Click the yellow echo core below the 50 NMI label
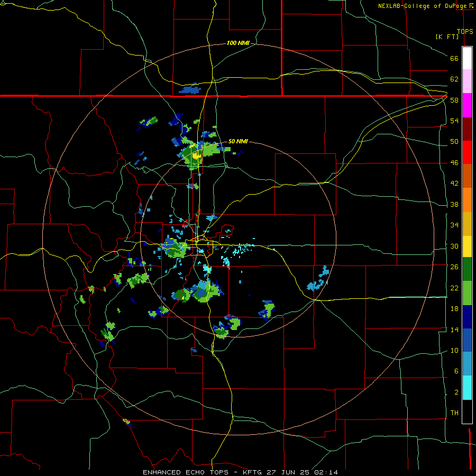The height and width of the screenshot is (476, 476). click(196, 155)
